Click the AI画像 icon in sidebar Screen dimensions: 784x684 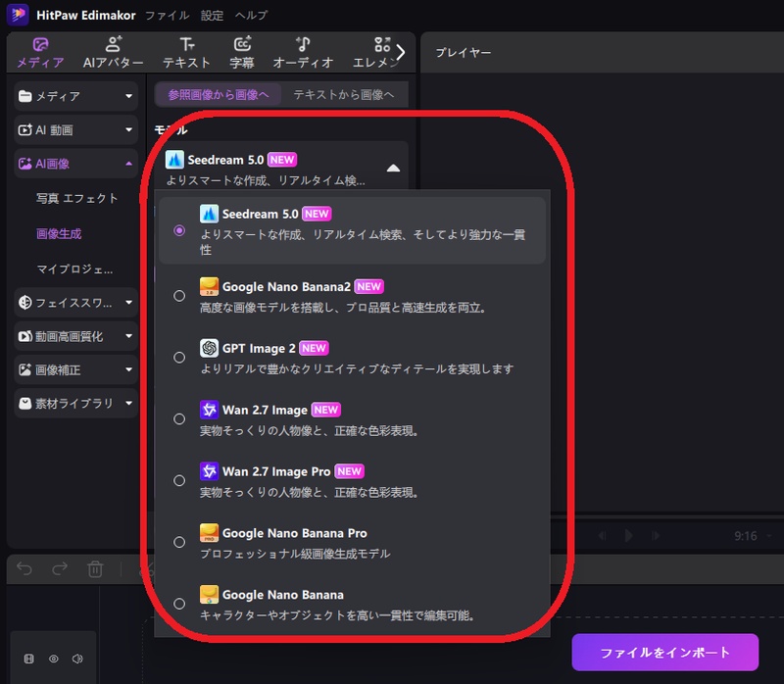coord(24,164)
